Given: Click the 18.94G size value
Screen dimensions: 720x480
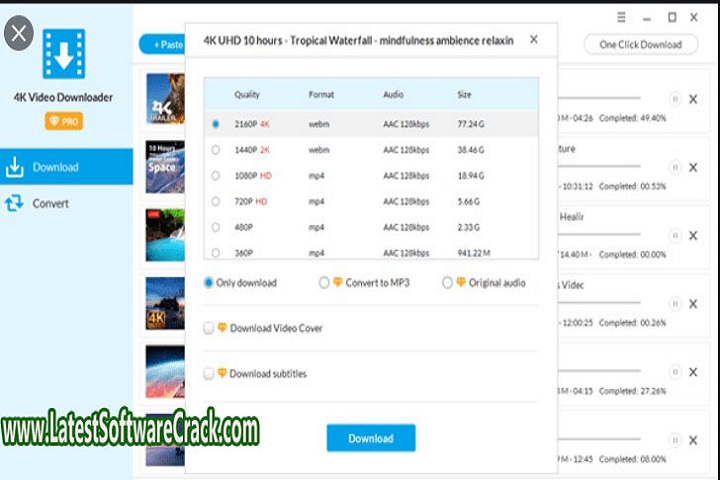Looking at the screenshot, I should [471, 175].
